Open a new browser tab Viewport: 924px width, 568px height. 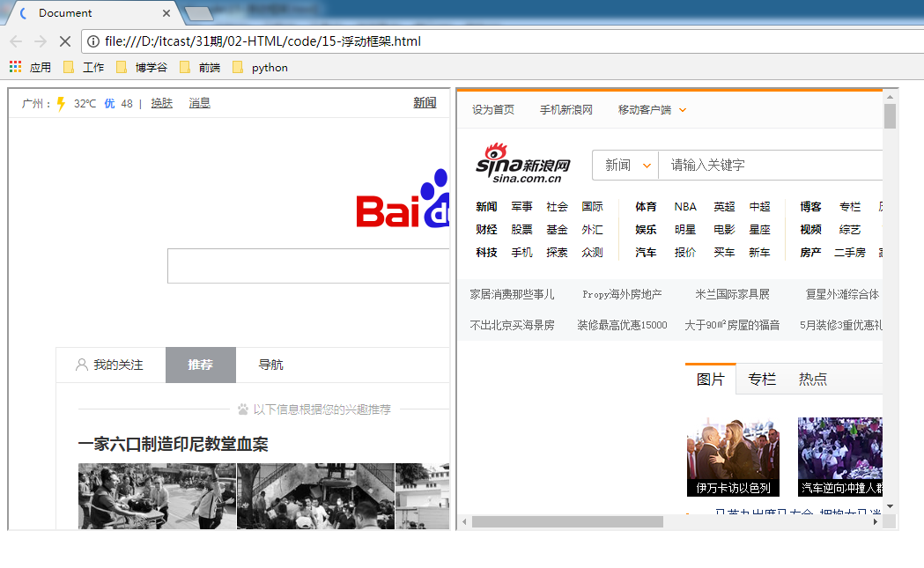198,13
